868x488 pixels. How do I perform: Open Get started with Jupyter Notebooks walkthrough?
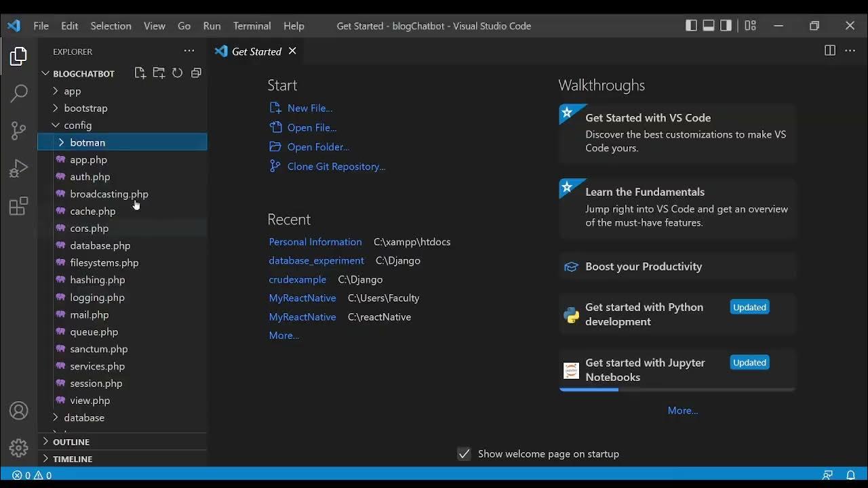click(677, 370)
